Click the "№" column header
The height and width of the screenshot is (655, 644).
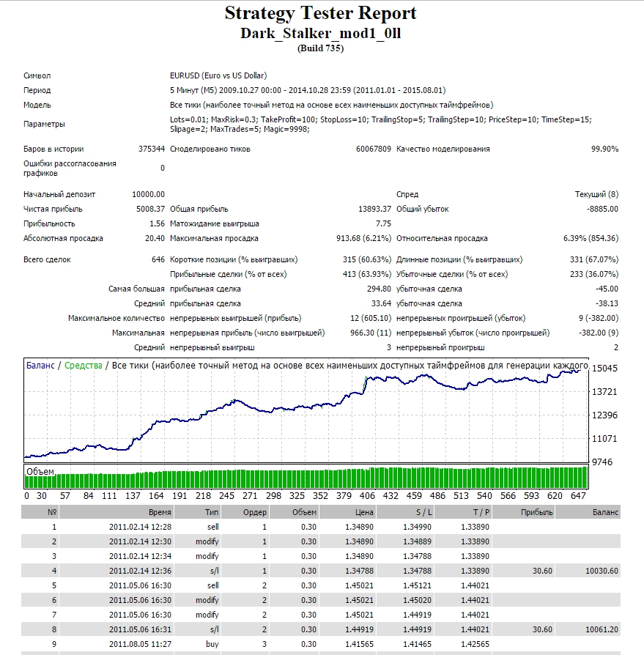40,512
